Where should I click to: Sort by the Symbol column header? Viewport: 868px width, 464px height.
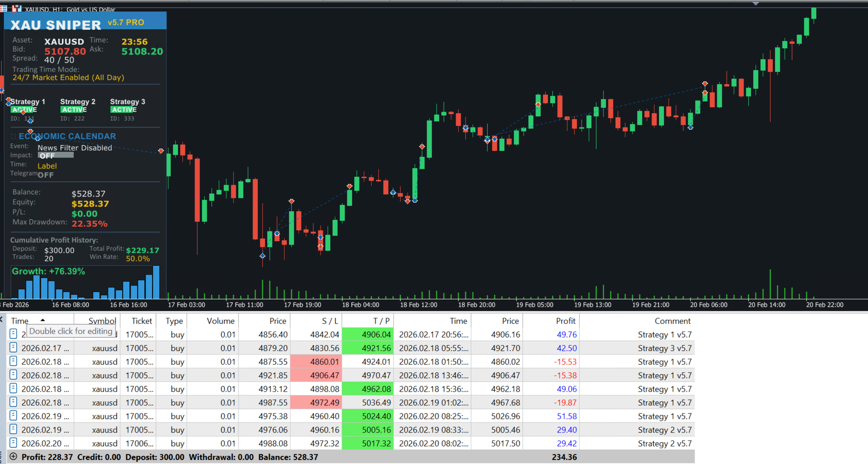(102, 321)
